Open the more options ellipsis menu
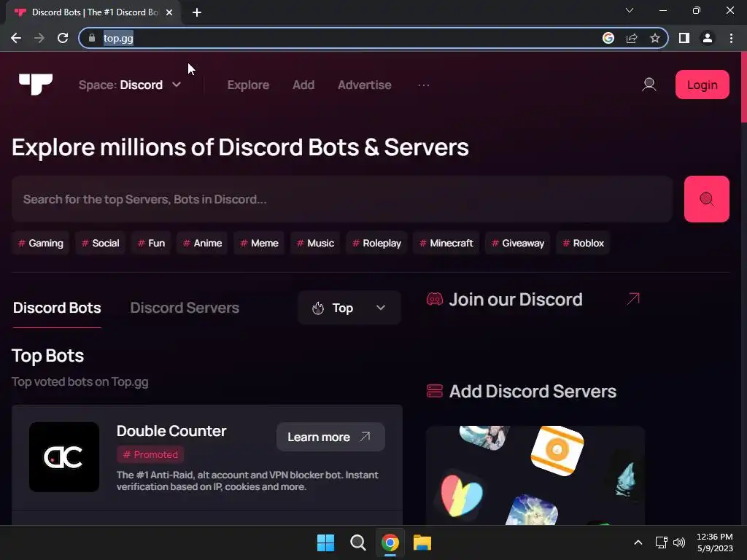This screenshot has width=747, height=560. coord(424,85)
